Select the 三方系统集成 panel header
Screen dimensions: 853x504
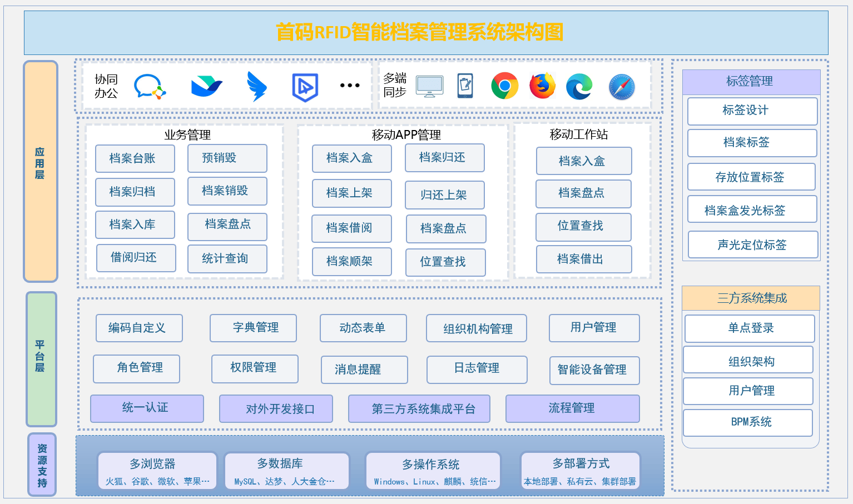751,298
